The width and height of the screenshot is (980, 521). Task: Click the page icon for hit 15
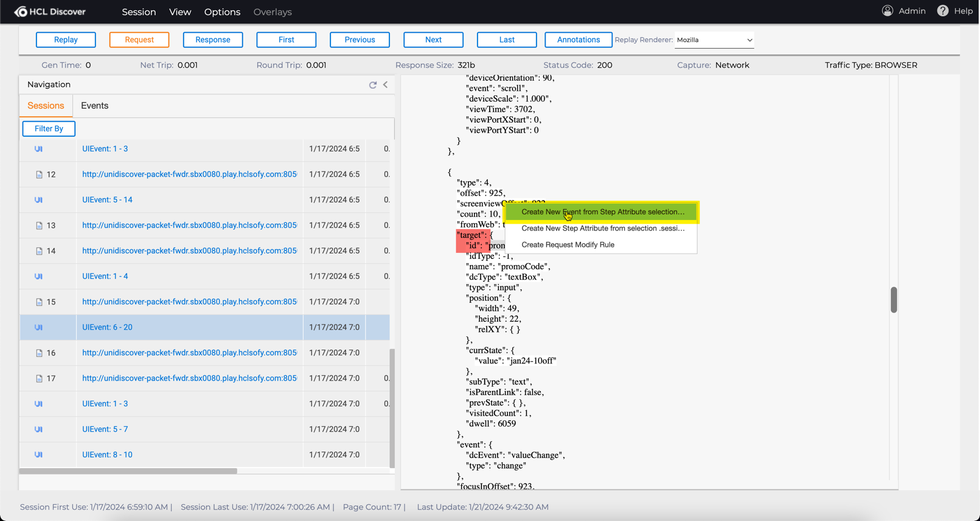[39, 302]
